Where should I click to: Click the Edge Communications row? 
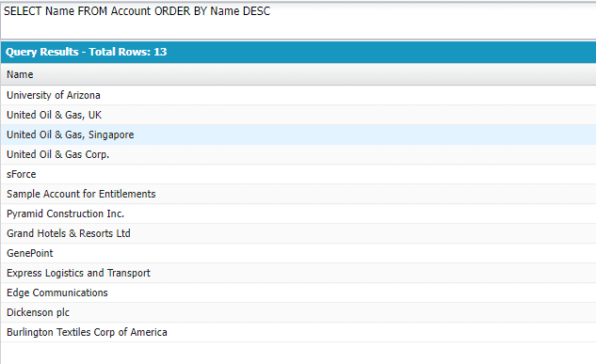(x=298, y=293)
